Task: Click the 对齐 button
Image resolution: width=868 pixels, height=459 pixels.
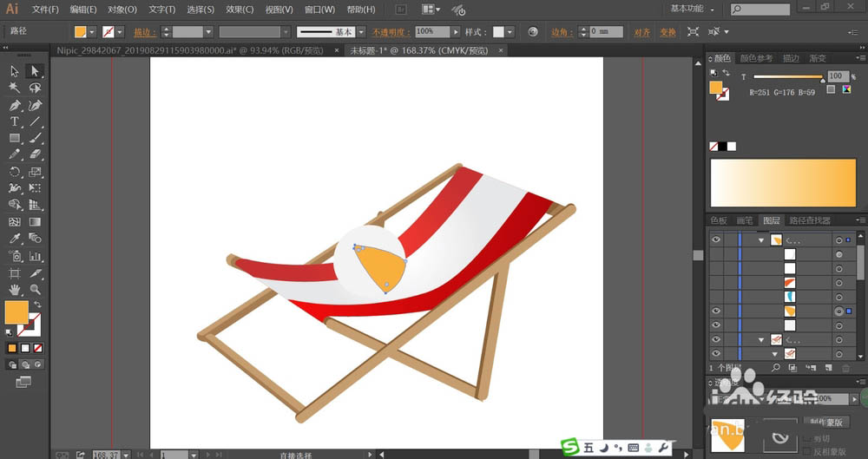Action: (x=642, y=32)
